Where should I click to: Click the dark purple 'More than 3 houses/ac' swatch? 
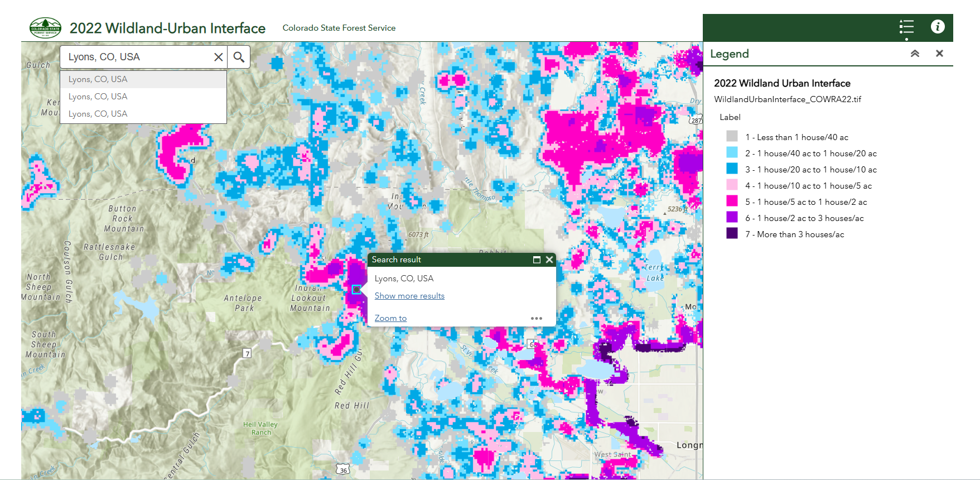click(x=732, y=234)
